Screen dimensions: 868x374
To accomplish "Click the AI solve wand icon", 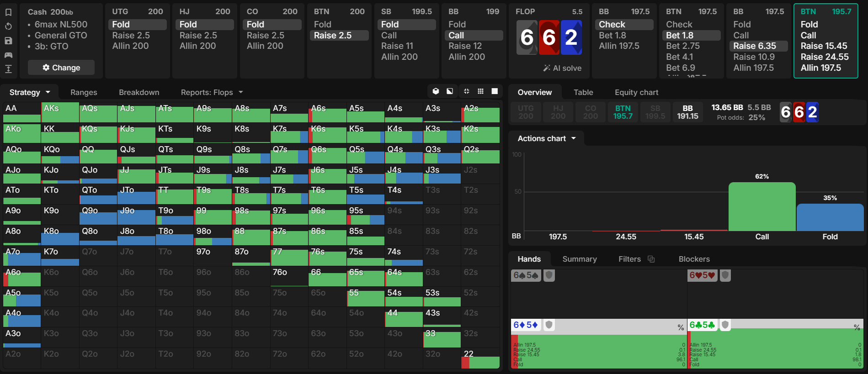I will pos(547,68).
